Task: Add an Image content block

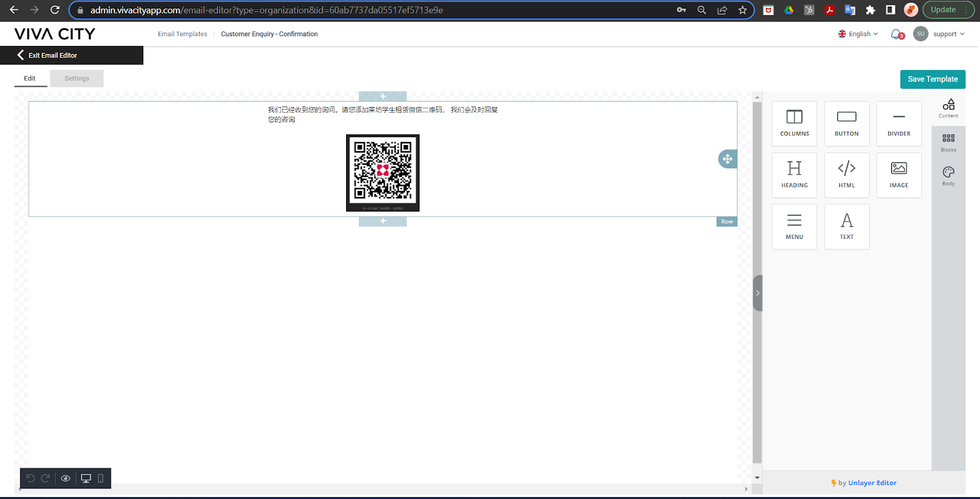Action: click(x=899, y=175)
